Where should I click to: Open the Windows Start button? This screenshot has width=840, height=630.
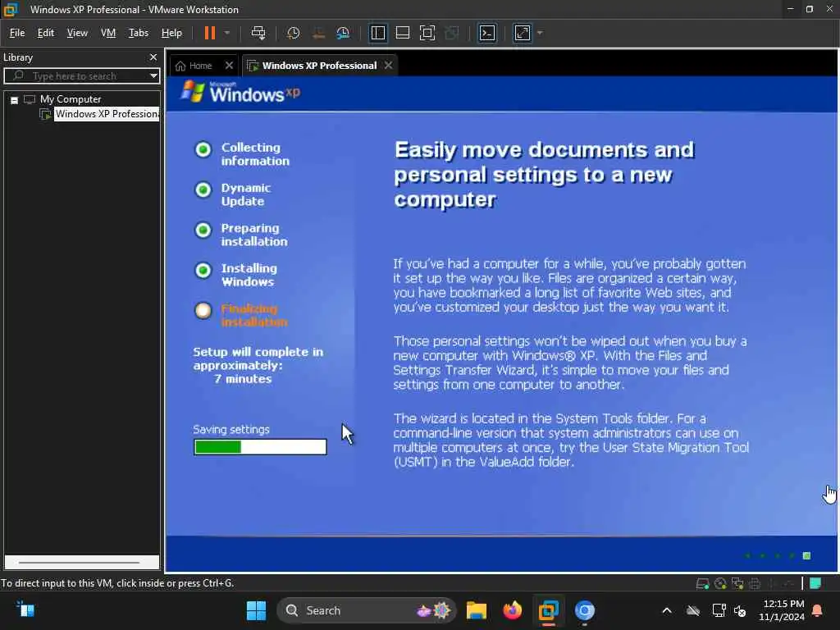pos(256,610)
